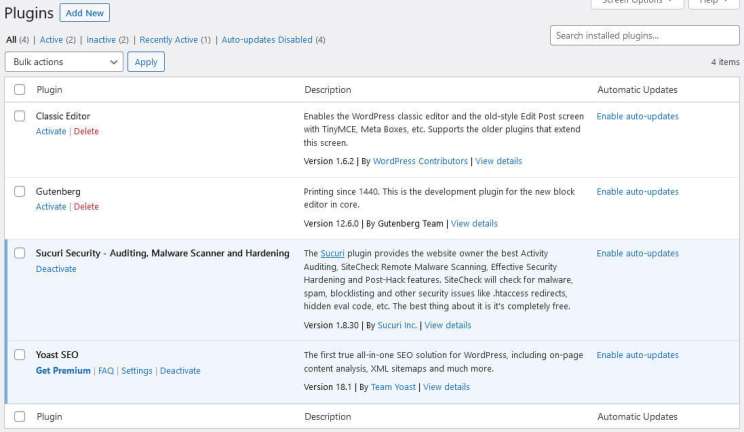Filter plugins by Inactive
This screenshot has height=432, width=744.
point(101,40)
